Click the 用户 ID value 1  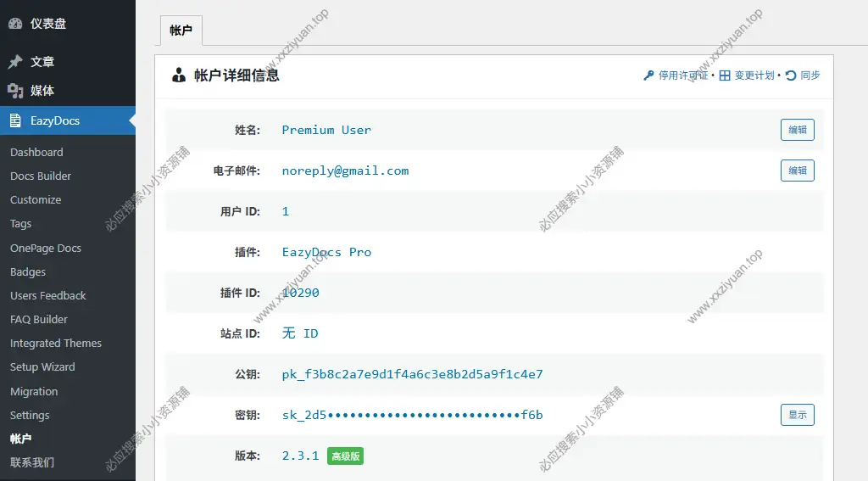(285, 211)
